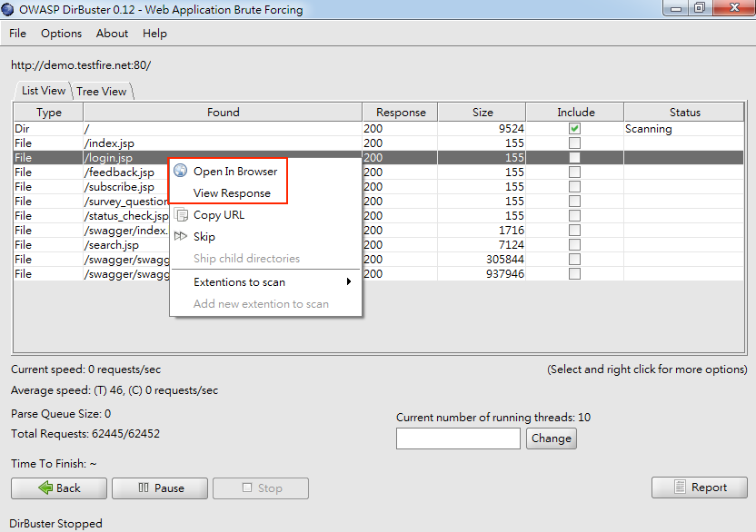The image size is (756, 532).
Task: Sort by Response column header
Action: (400, 113)
